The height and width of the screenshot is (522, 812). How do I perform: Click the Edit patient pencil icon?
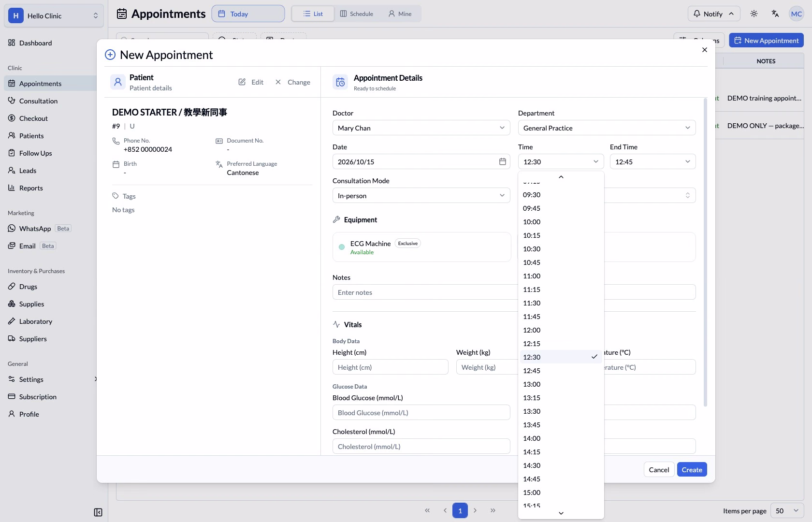242,82
